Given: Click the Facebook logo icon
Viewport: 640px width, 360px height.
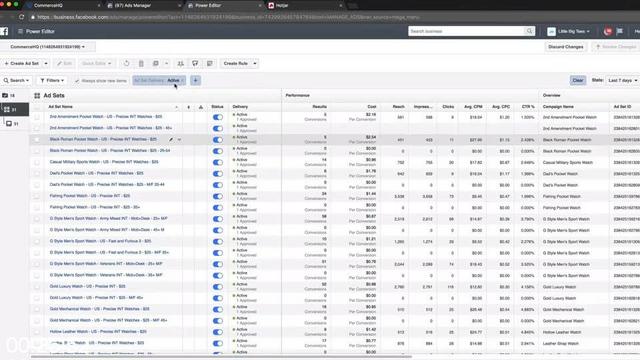Looking at the screenshot, I should 4,31.
